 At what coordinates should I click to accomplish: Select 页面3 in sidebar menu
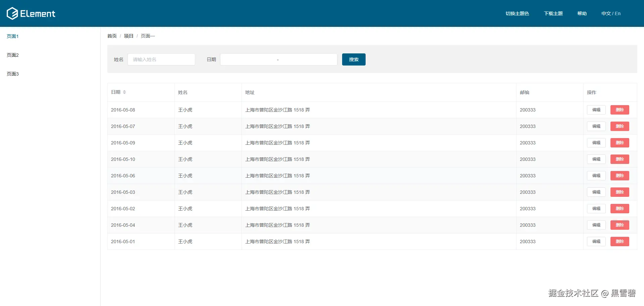(13, 74)
